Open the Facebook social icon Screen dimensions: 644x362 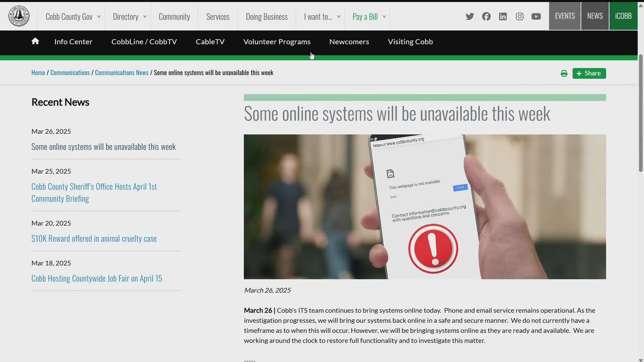click(x=486, y=16)
